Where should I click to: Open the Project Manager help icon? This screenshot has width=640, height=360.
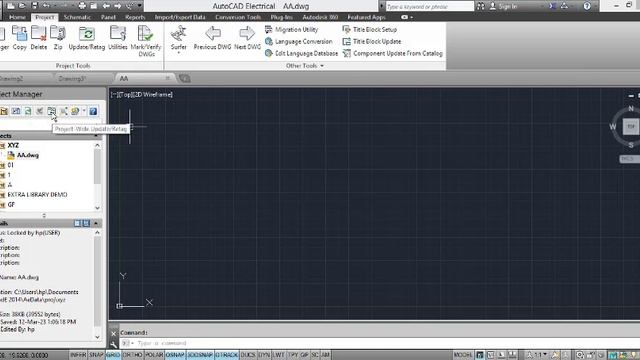point(93,111)
